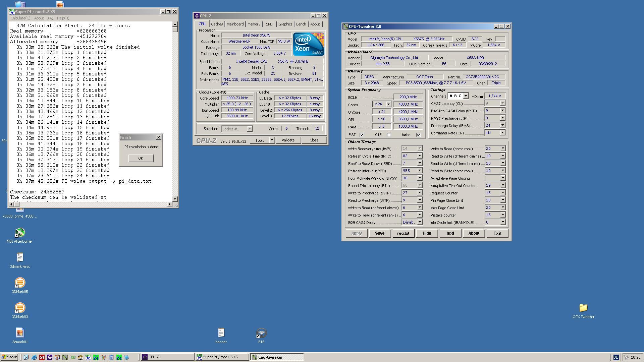Image resolution: width=644 pixels, height=362 pixels.
Task: Open the B2B CAS# Delay dropdown
Action: click(x=420, y=222)
